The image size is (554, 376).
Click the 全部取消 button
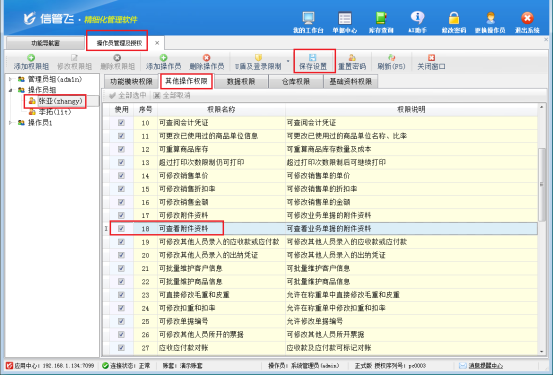pyautogui.click(x=172, y=95)
